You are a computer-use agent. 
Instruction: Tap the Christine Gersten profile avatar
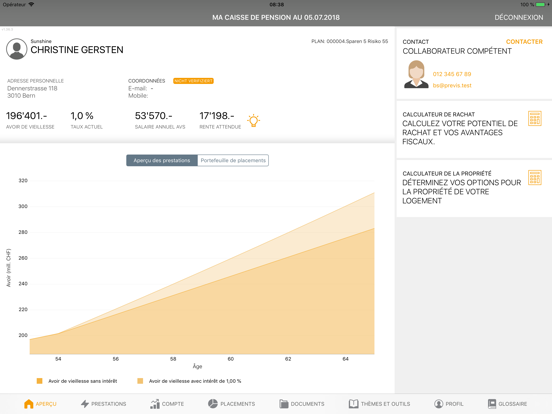click(17, 49)
